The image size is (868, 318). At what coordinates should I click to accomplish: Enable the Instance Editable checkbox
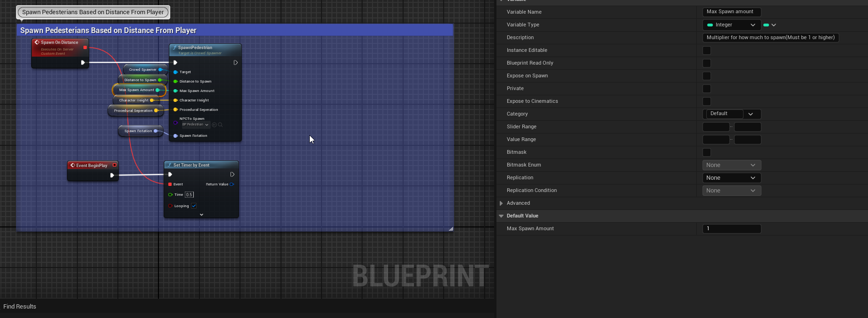706,50
